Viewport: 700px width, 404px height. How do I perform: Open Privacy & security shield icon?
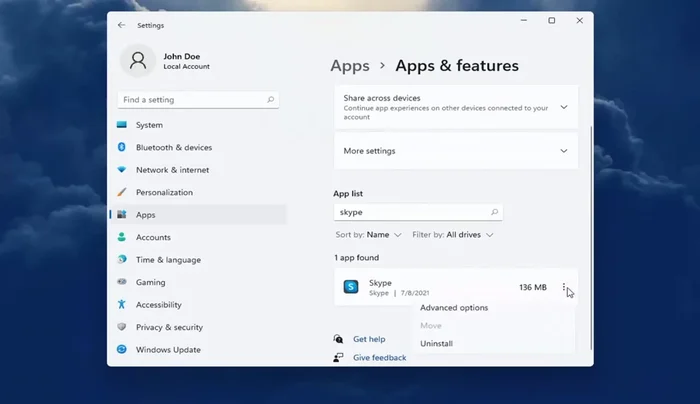tap(122, 327)
